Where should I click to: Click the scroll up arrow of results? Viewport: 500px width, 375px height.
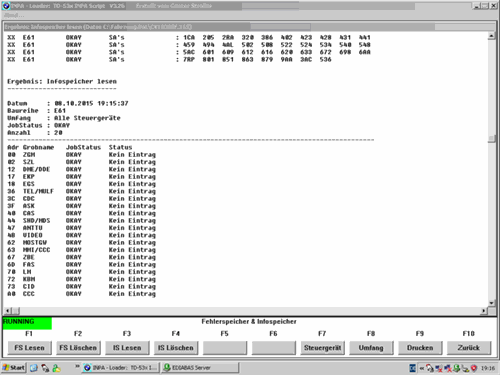[x=491, y=36]
